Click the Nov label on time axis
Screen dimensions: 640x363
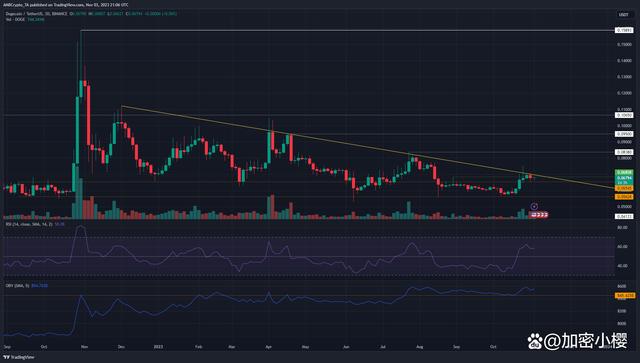[x=84, y=347]
